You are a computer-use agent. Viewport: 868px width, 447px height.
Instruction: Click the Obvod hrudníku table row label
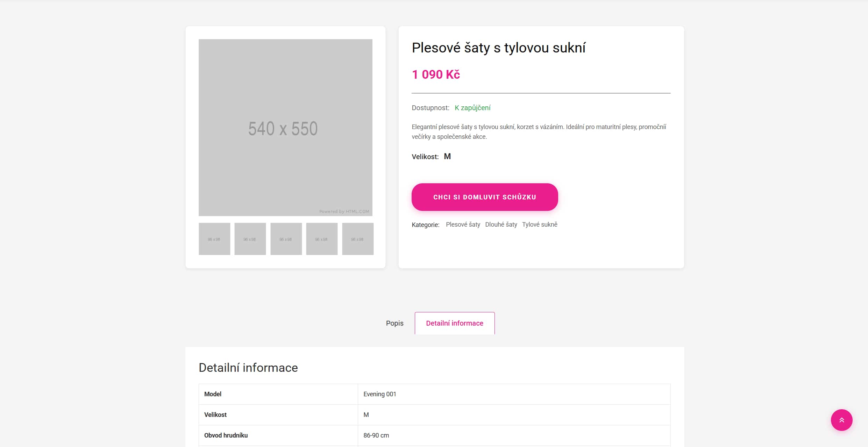point(226,435)
